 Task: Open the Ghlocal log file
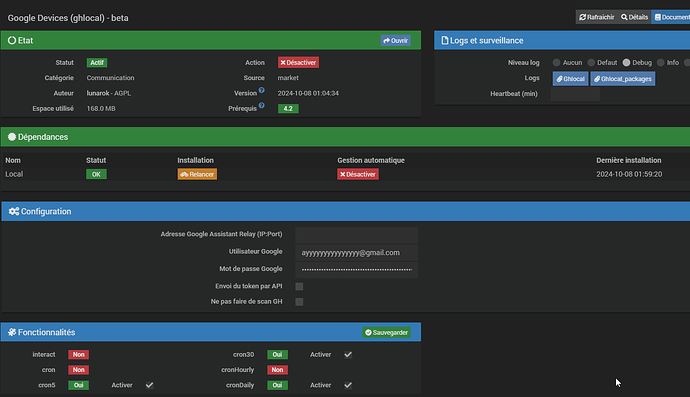pyautogui.click(x=570, y=79)
